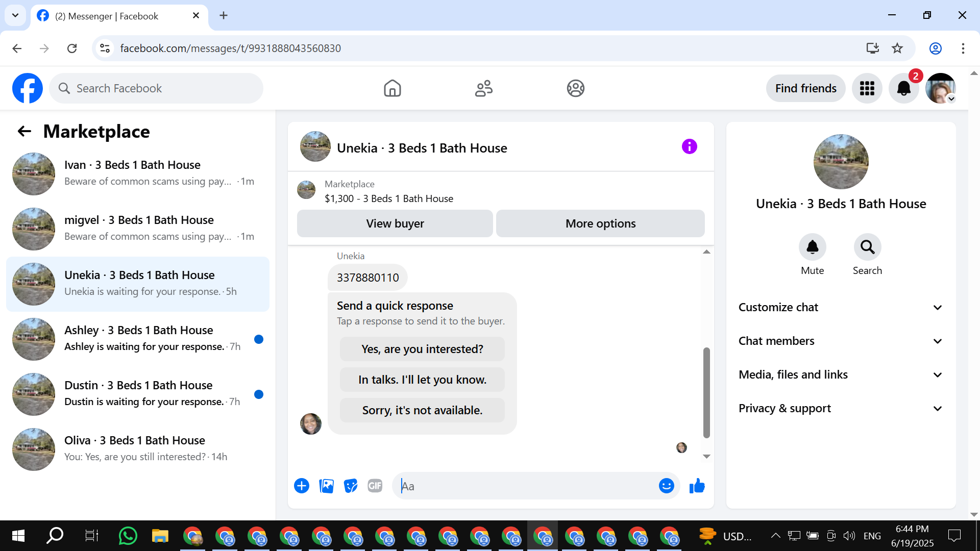This screenshot has width=980, height=551.
Task: Show hidden system tray icons
Action: coord(775,536)
